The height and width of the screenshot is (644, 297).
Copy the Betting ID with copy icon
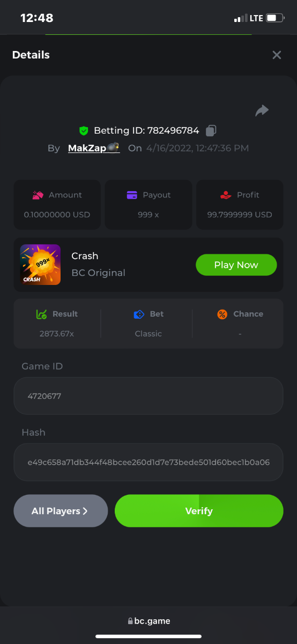point(211,130)
